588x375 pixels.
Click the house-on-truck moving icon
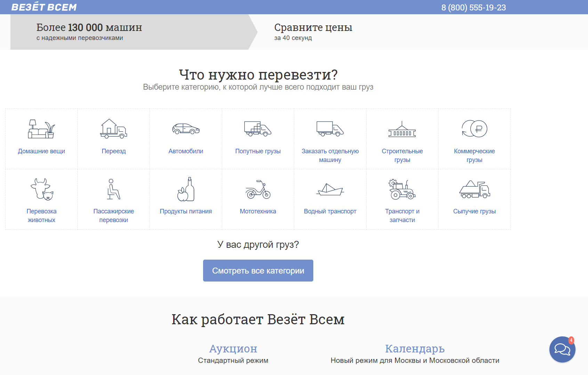pyautogui.click(x=114, y=129)
